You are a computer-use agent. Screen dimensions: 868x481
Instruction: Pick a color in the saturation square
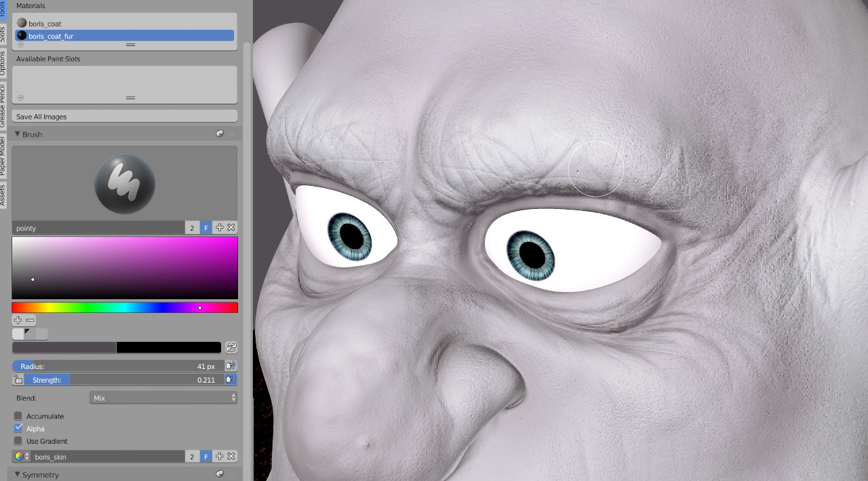point(125,268)
